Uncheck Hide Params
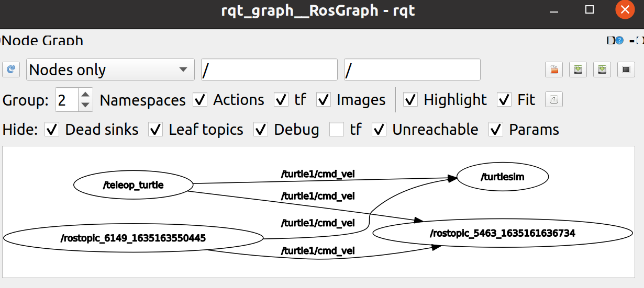The image size is (644, 288). pyautogui.click(x=496, y=129)
